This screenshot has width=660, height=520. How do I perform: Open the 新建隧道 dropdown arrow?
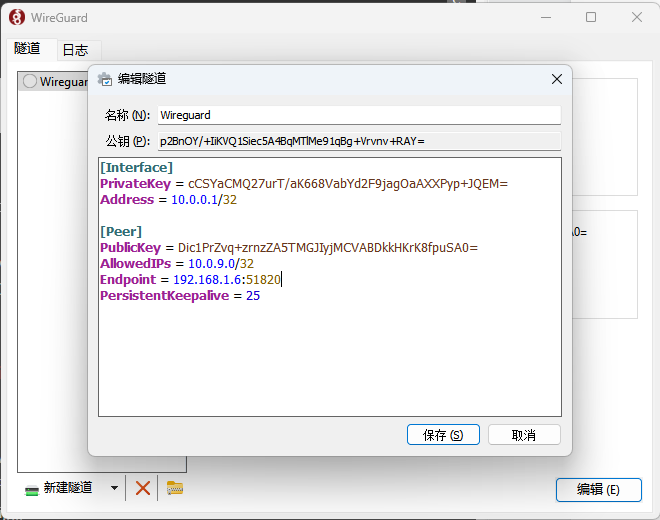114,488
